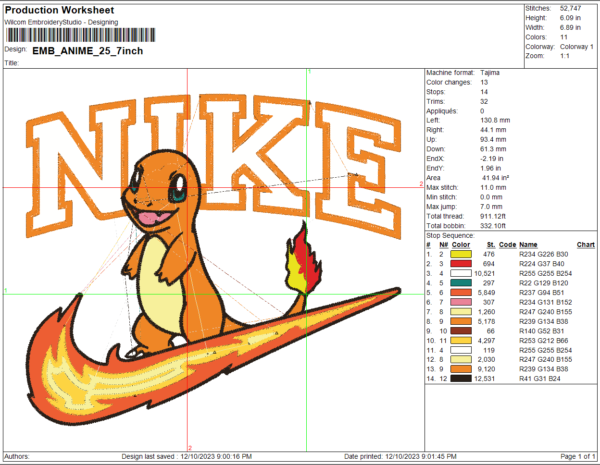600x465 pixels.
Task: Click the "Name" column header
Action: 528,244
